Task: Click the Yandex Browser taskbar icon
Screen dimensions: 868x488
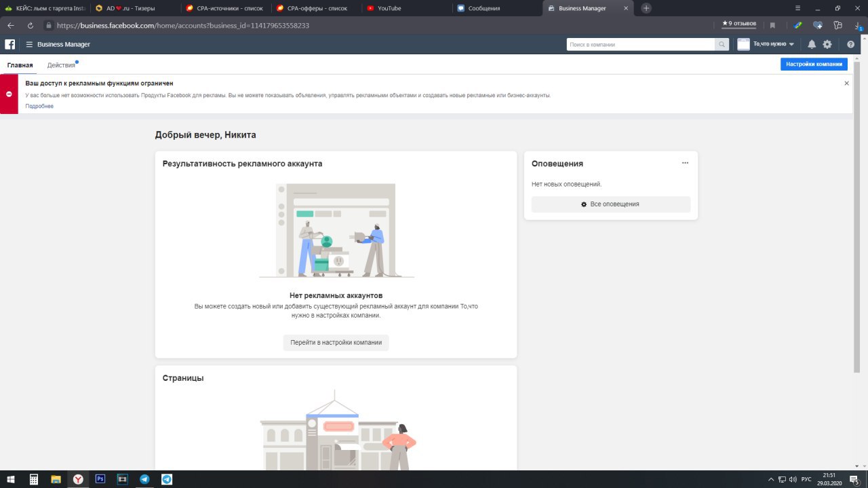Action: pyautogui.click(x=79, y=479)
